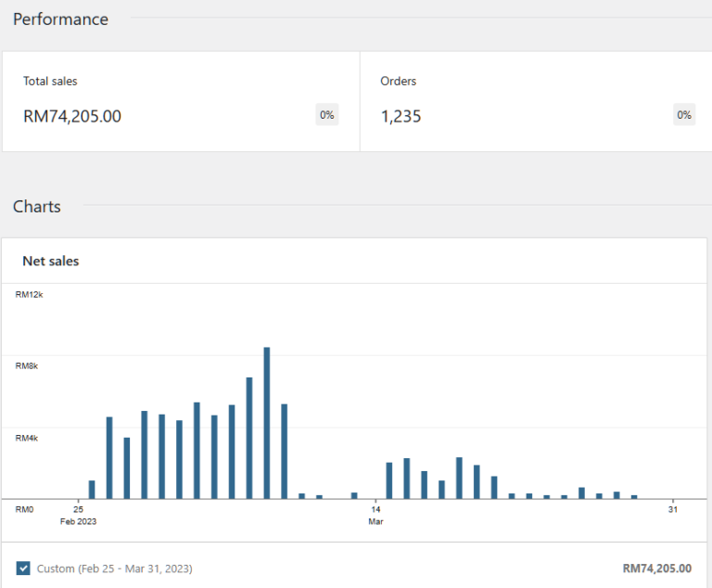
Task: Click the RM0 axis origin label
Action: click(24, 509)
